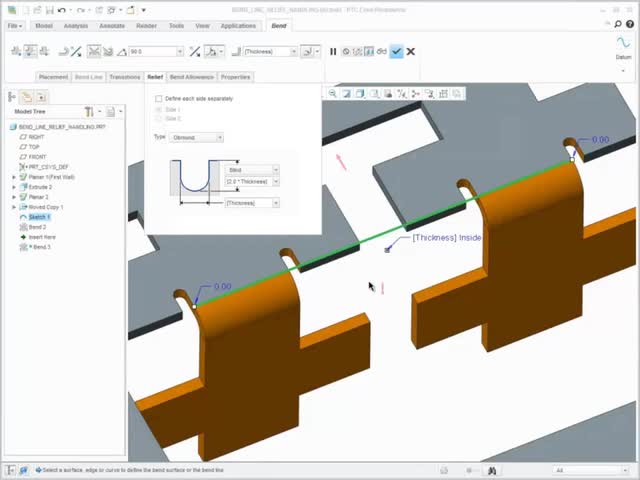Open the bend angle 90.0 dropdown
This screenshot has width=640, height=480.
point(180,51)
